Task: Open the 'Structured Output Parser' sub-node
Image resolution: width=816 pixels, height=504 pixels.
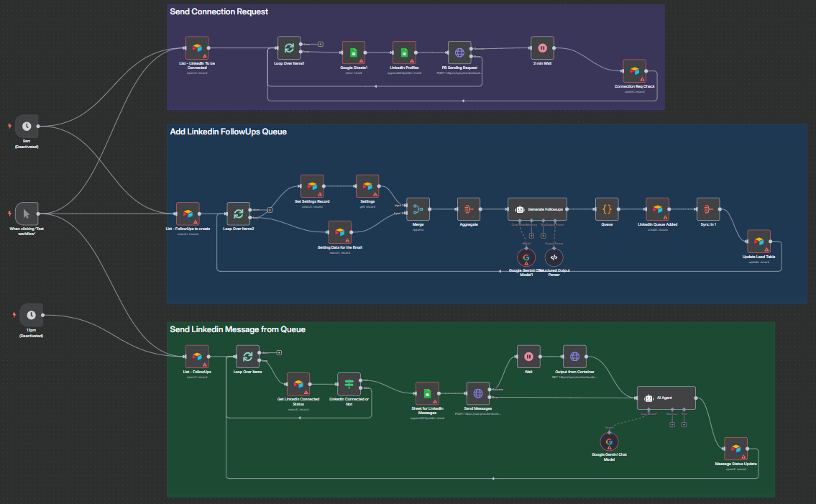Action: click(554, 257)
